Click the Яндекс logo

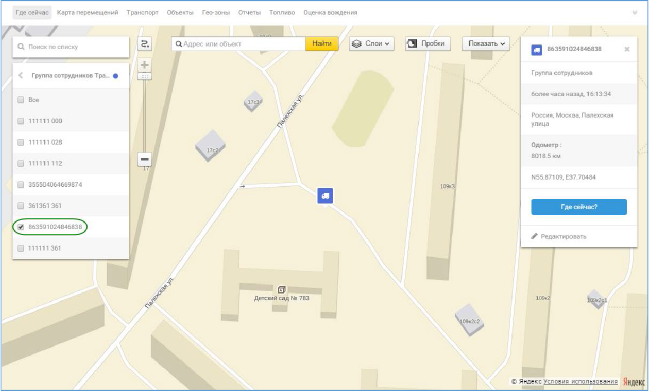point(634,381)
